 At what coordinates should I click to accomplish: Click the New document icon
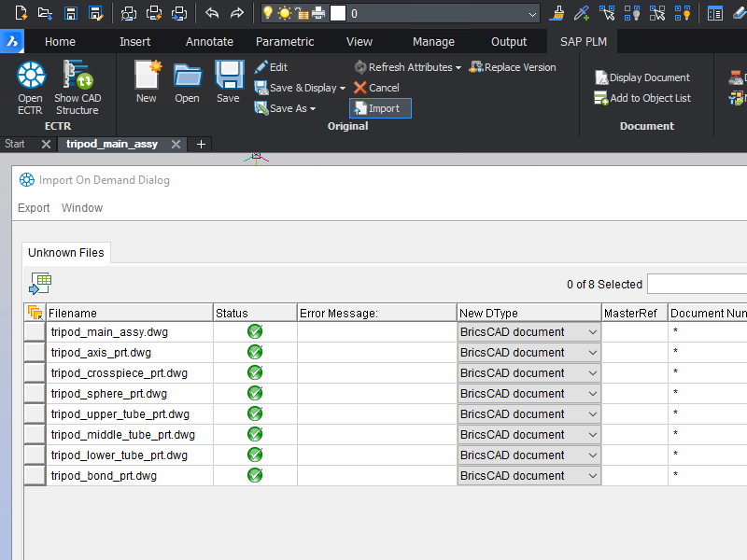(x=147, y=77)
